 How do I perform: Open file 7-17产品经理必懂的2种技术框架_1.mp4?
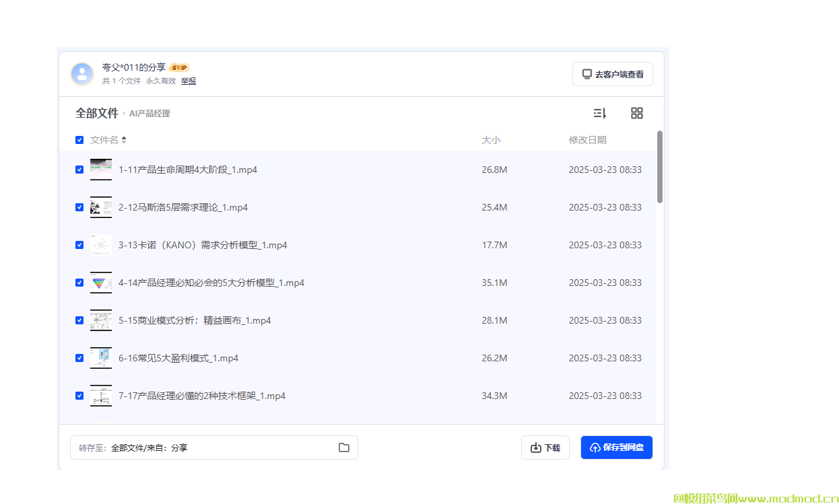coord(202,396)
